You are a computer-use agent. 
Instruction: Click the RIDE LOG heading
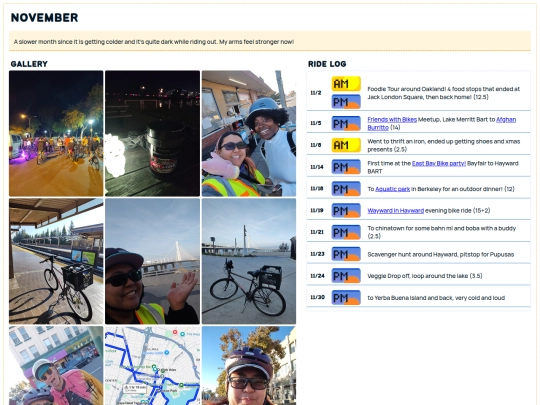point(327,64)
